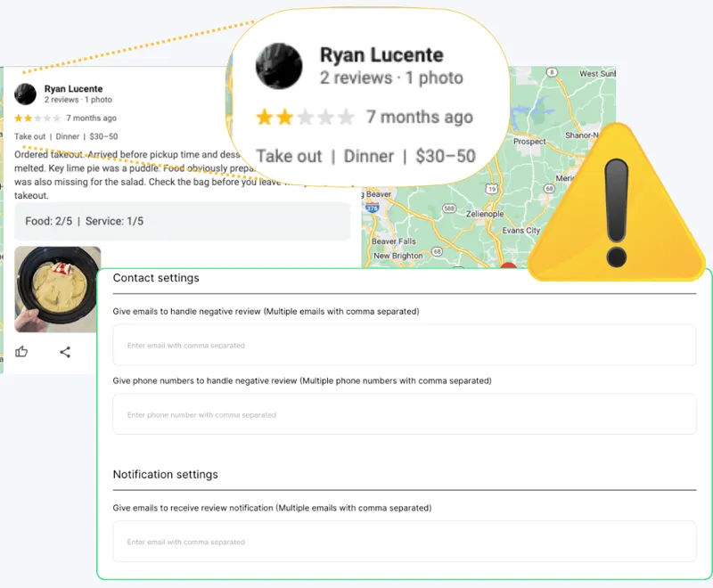Click the "Notification settings" heading
This screenshot has width=713, height=588.
pos(166,474)
